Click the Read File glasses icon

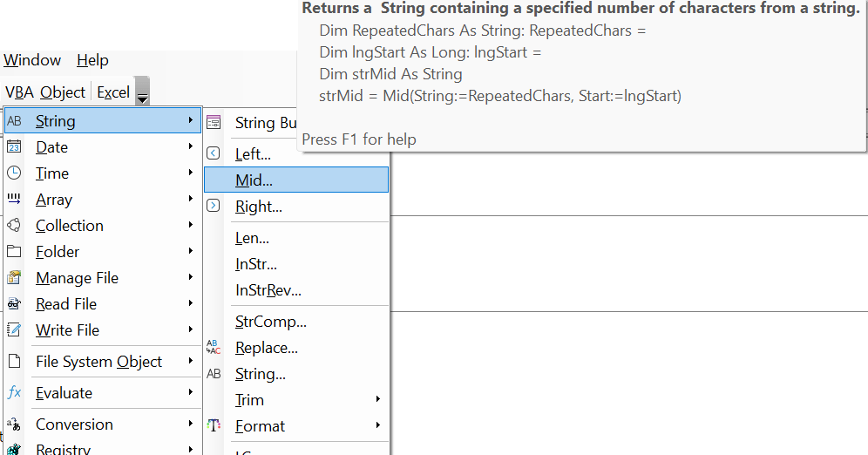pyautogui.click(x=14, y=303)
